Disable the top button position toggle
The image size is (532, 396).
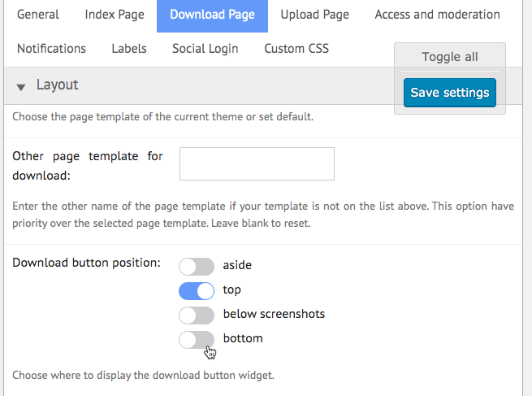[x=197, y=291]
